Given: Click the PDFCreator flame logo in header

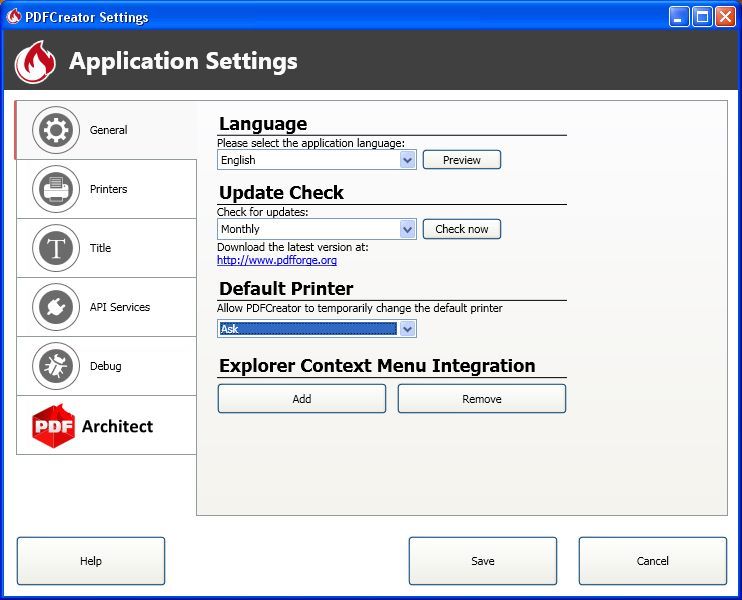Looking at the screenshot, I should coord(35,62).
